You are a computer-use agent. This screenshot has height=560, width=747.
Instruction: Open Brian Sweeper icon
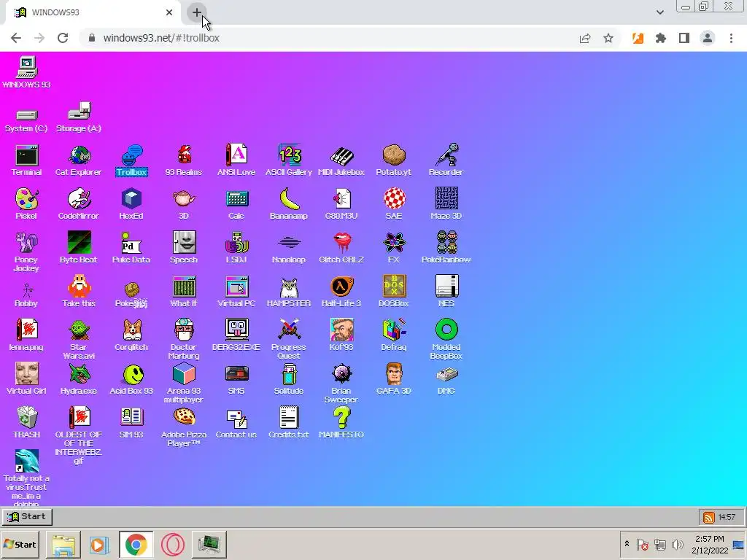(x=341, y=384)
